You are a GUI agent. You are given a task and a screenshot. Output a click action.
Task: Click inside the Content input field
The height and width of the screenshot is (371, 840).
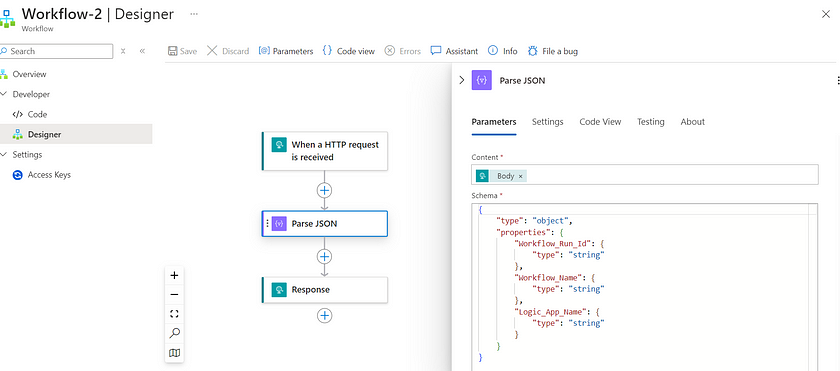pos(645,175)
